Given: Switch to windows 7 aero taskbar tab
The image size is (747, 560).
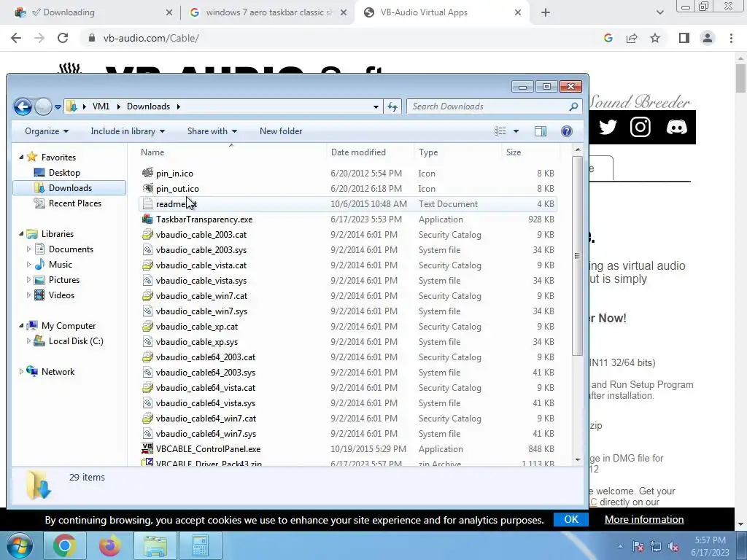Looking at the screenshot, I should tap(268, 12).
